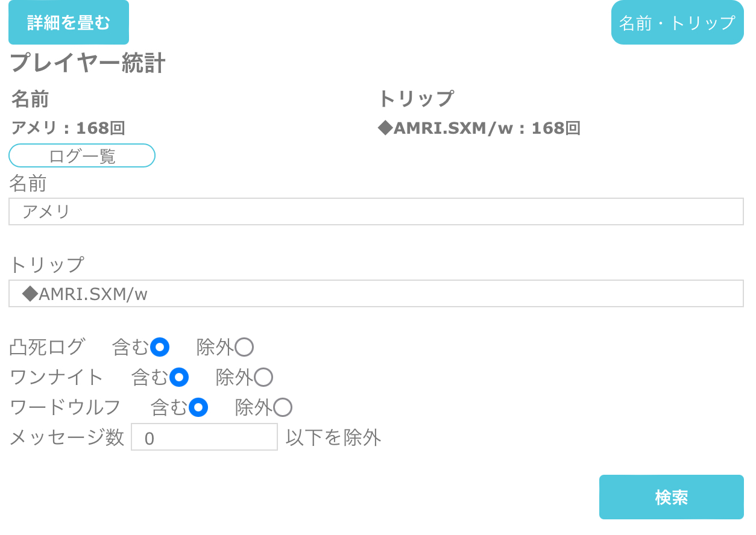Viewport: 756px width, 535px height.
Task: Click the ワードウルフ option label
Action: [x=66, y=407]
